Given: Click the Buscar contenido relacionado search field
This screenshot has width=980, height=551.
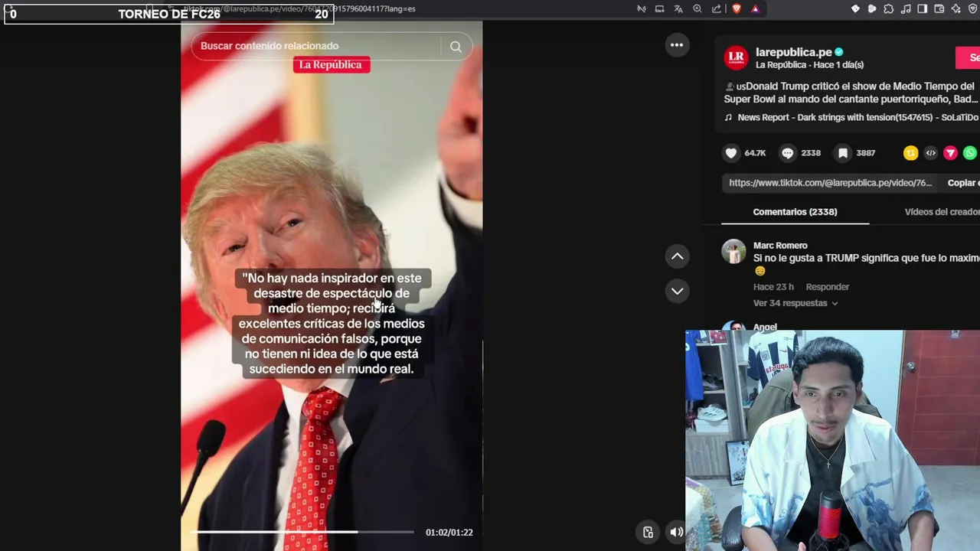Looking at the screenshot, I should click(315, 46).
